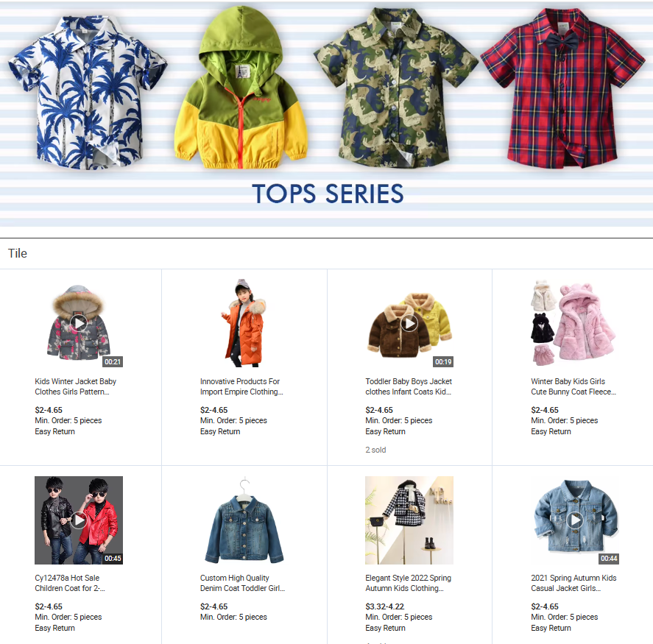Open the orange long coat product image

click(x=244, y=323)
